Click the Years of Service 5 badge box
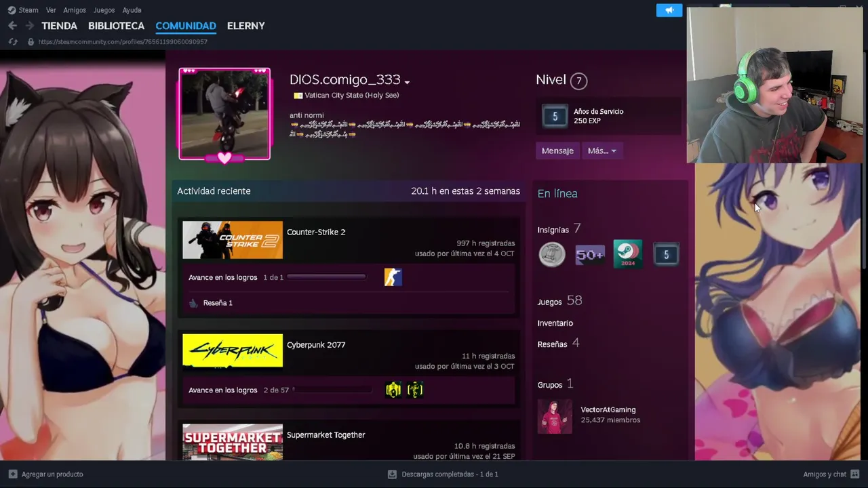 tap(609, 116)
